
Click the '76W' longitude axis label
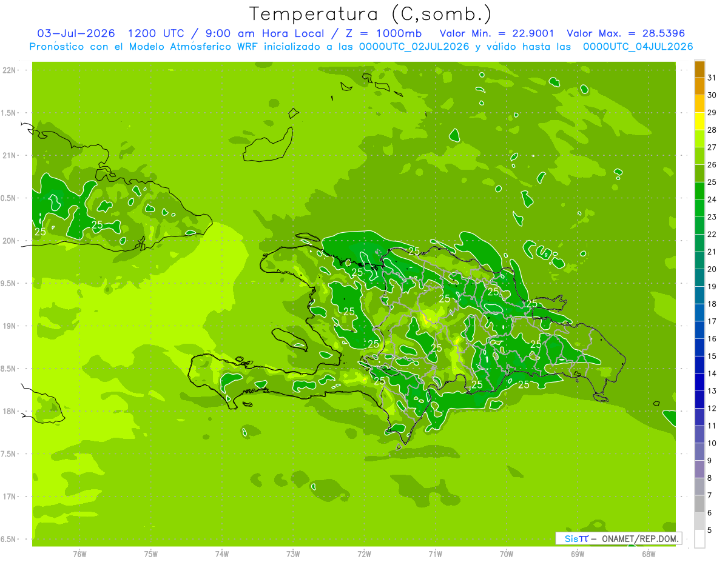(79, 554)
